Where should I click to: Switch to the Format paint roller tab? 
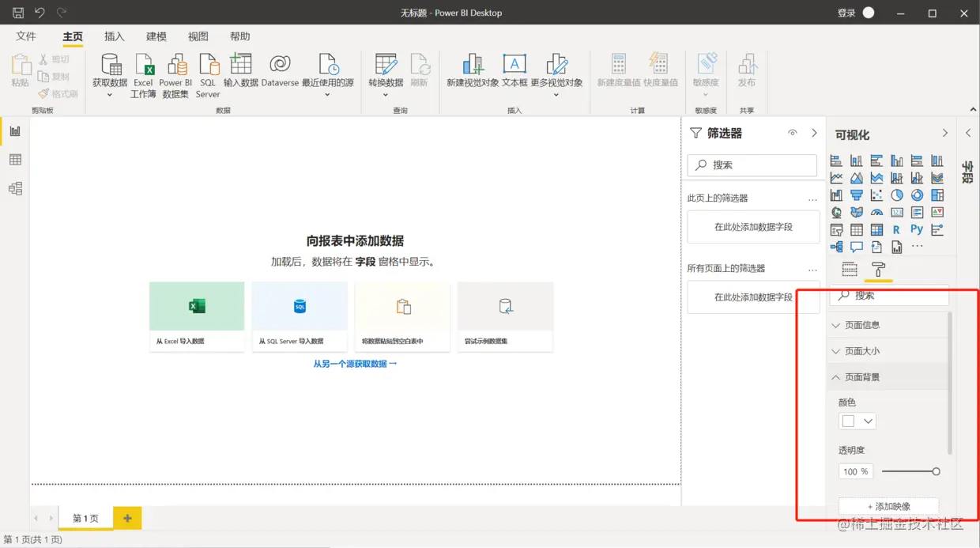tap(878, 270)
